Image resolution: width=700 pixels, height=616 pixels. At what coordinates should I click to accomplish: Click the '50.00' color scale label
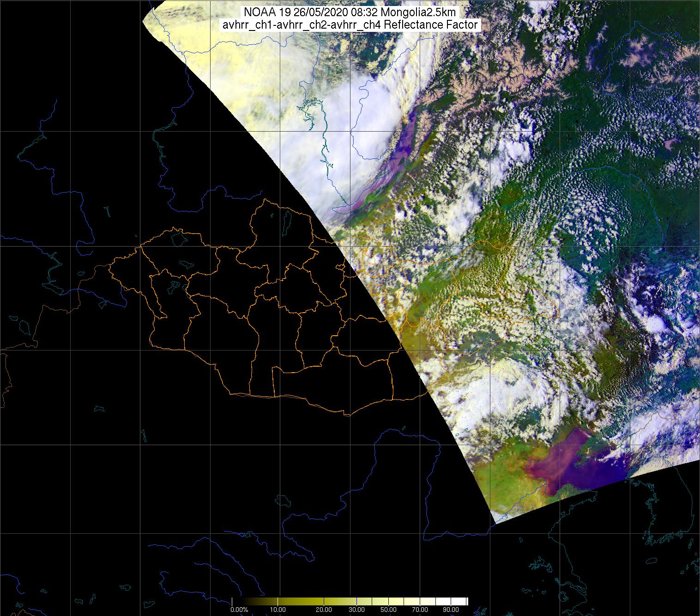tap(389, 610)
